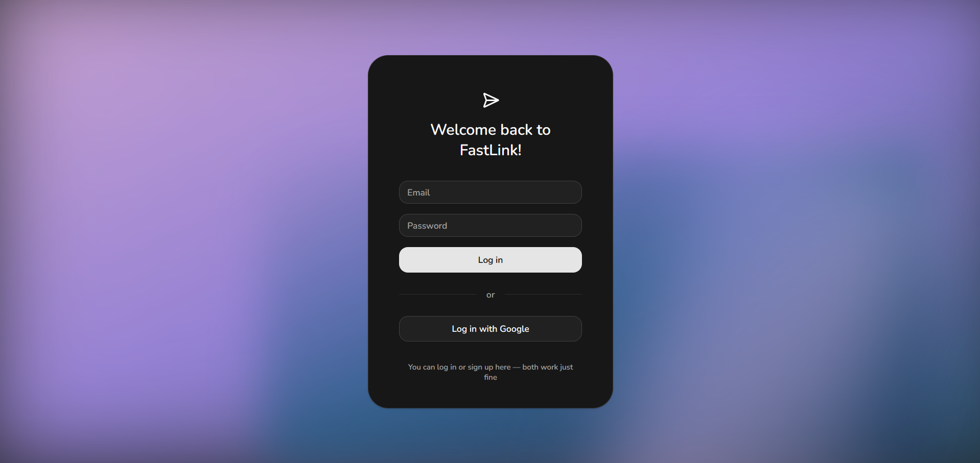
Task: Click the word "Google" on the Google button
Action: coord(515,329)
